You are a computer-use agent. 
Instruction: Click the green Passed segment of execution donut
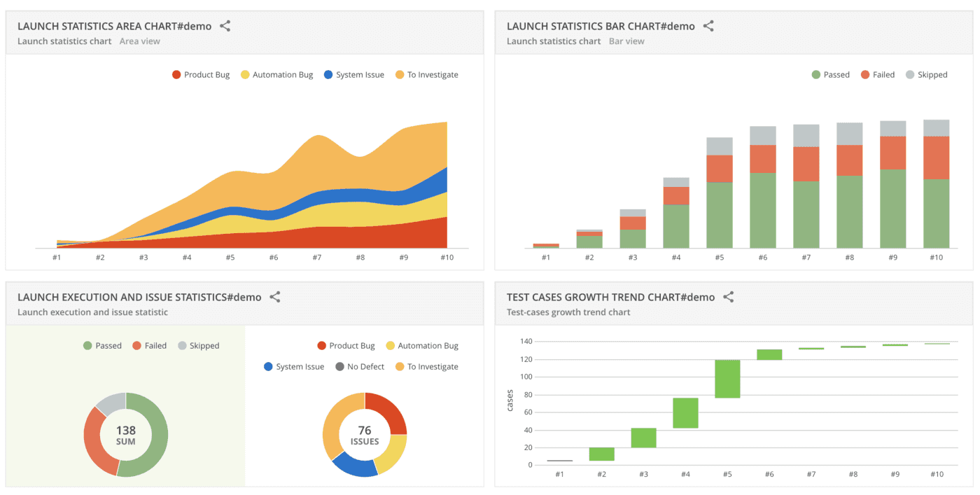tap(160, 438)
